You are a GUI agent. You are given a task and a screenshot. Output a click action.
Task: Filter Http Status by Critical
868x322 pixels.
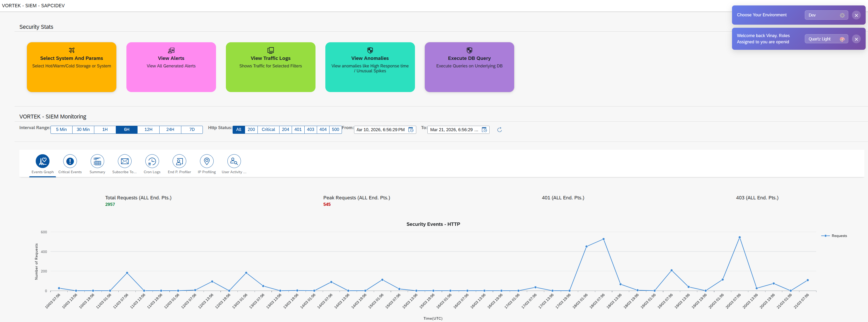(x=268, y=130)
